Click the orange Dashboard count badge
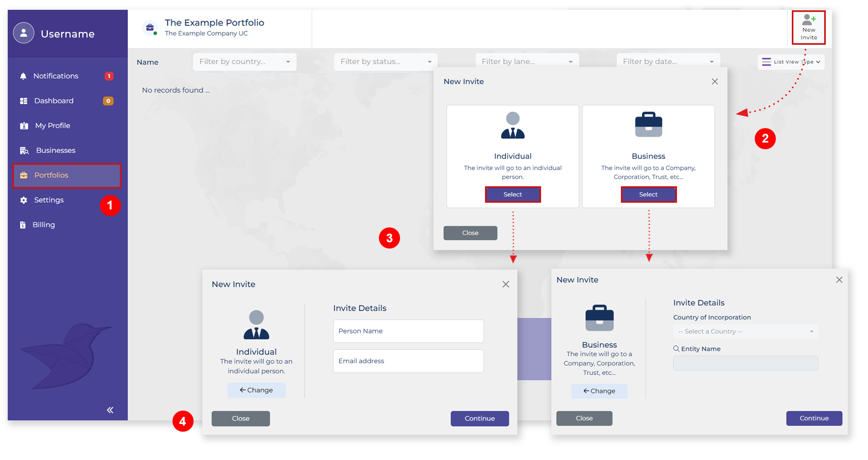 click(x=108, y=101)
